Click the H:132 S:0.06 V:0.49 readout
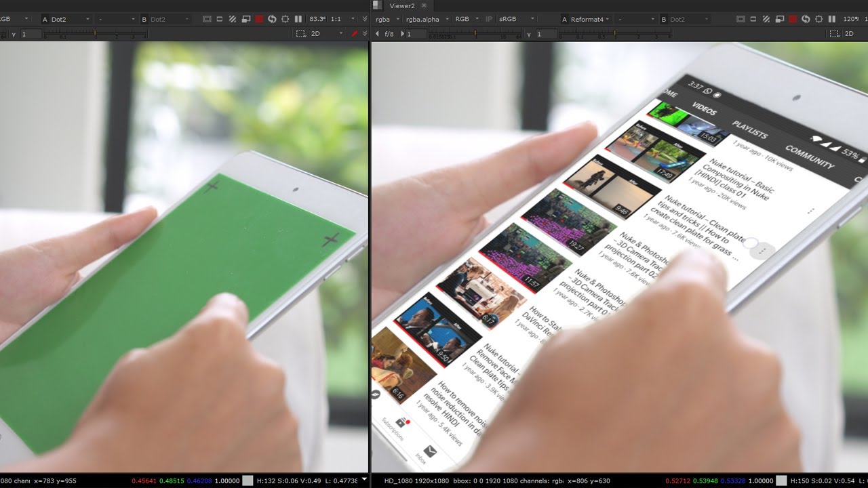Image resolution: width=868 pixels, height=488 pixels. pyautogui.click(x=288, y=481)
